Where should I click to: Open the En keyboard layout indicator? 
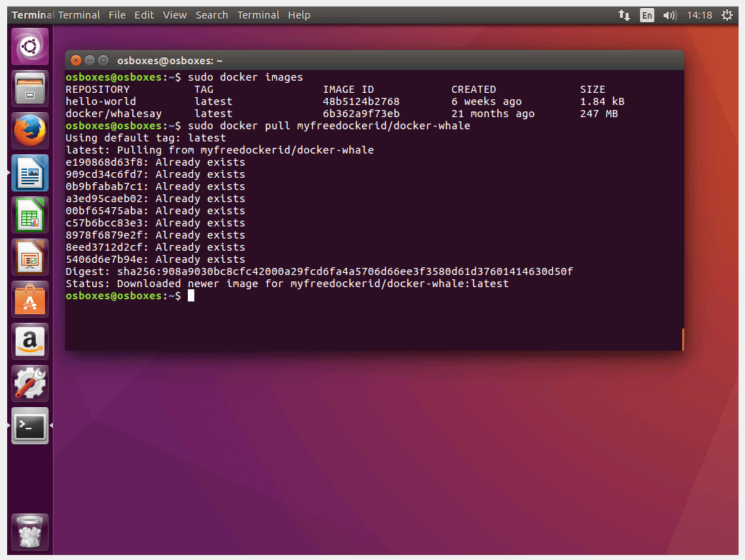point(646,15)
